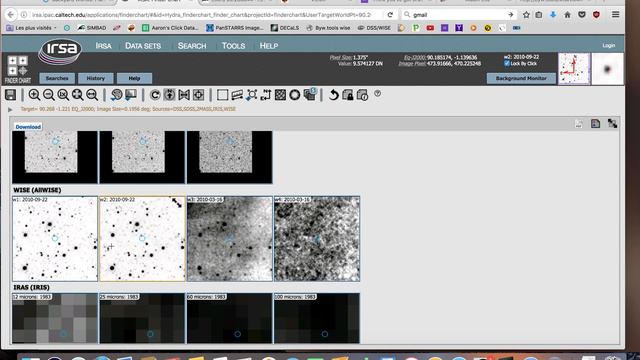Toggle the north-east compass arrows icon

[266, 95]
